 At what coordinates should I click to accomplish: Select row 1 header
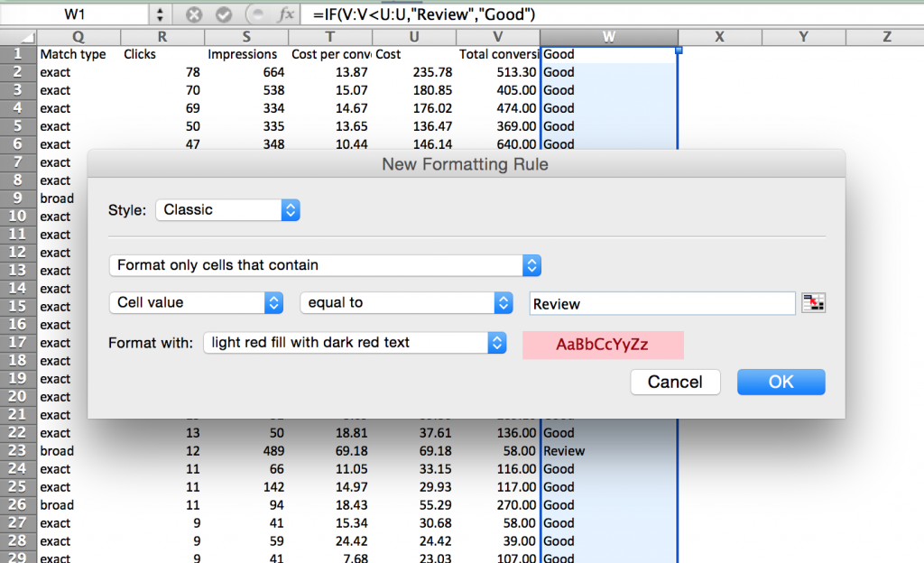tap(18, 54)
